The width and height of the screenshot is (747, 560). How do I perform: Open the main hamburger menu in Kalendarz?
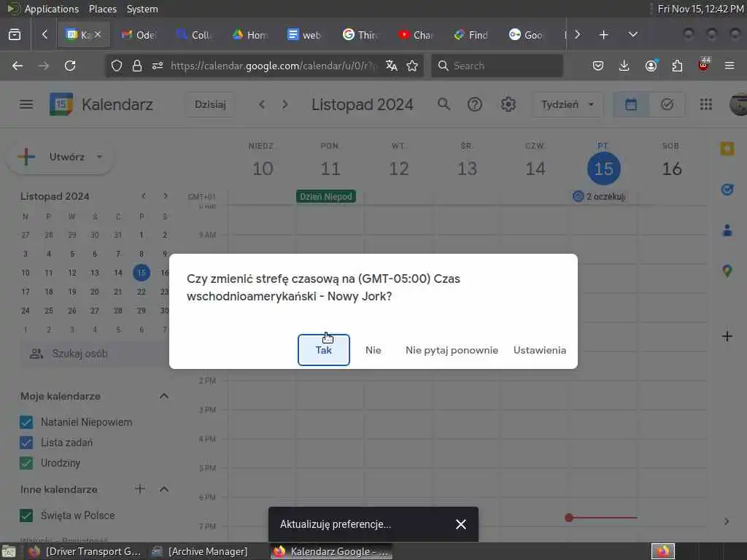(x=26, y=104)
